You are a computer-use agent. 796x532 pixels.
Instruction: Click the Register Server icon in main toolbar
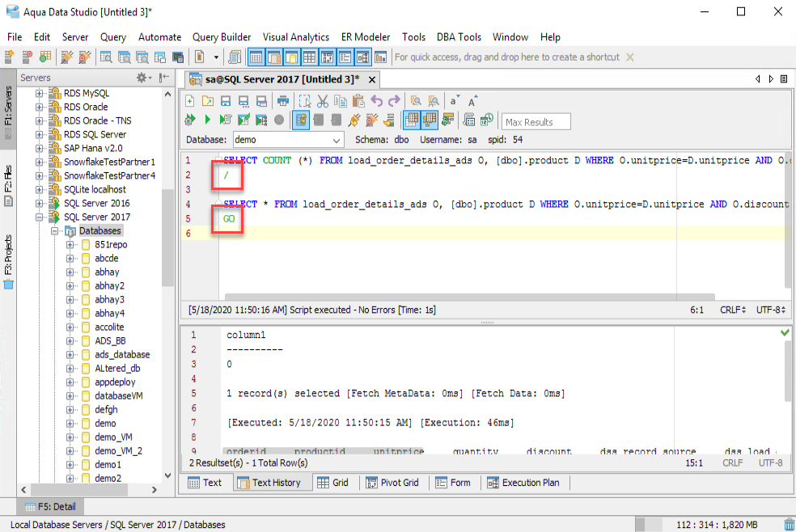coord(9,57)
